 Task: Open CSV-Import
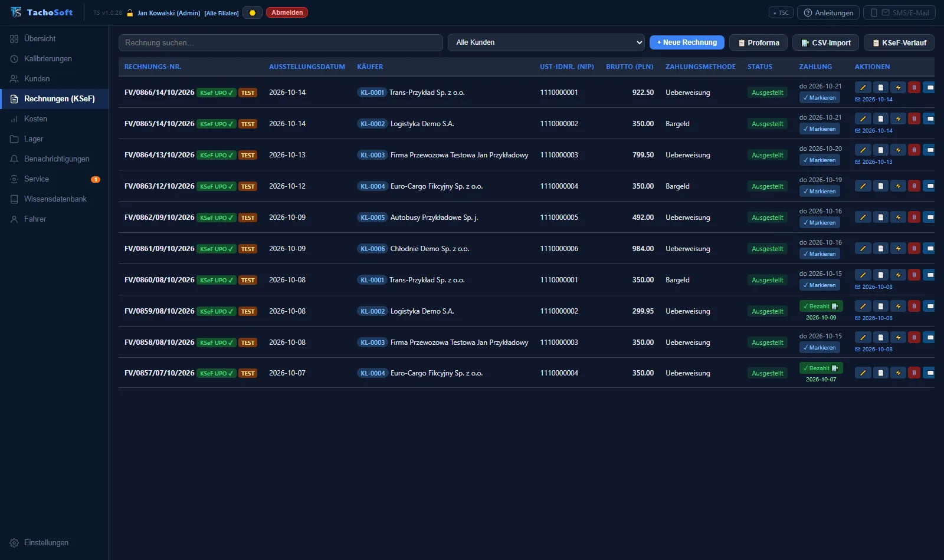point(825,42)
